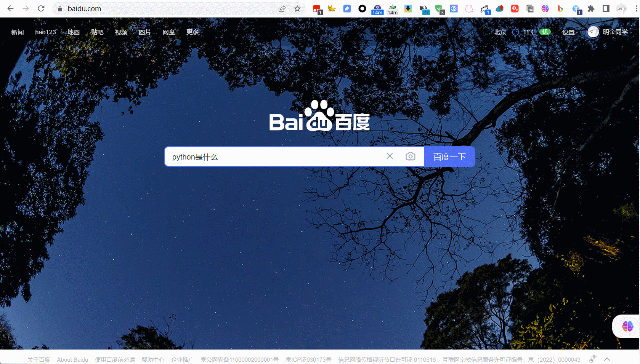Click the address bar URL baidu.com
640x364 pixels.
tap(84, 8)
